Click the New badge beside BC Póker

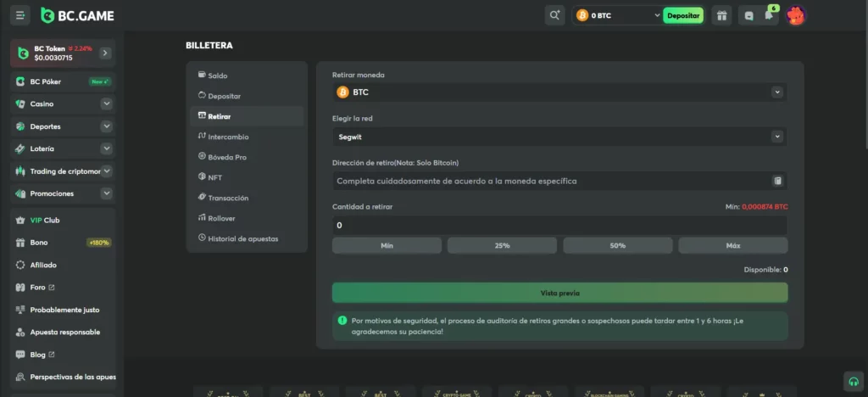[100, 81]
